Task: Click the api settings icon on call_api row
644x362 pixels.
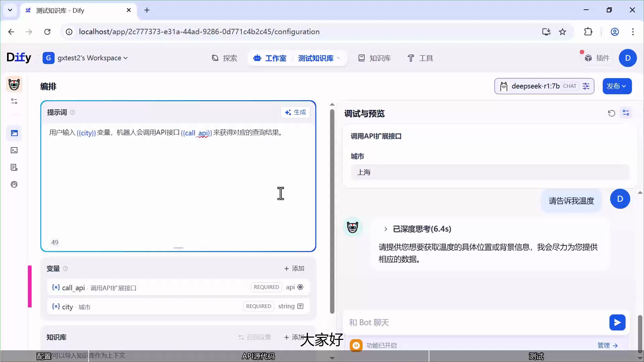Action: [301, 287]
